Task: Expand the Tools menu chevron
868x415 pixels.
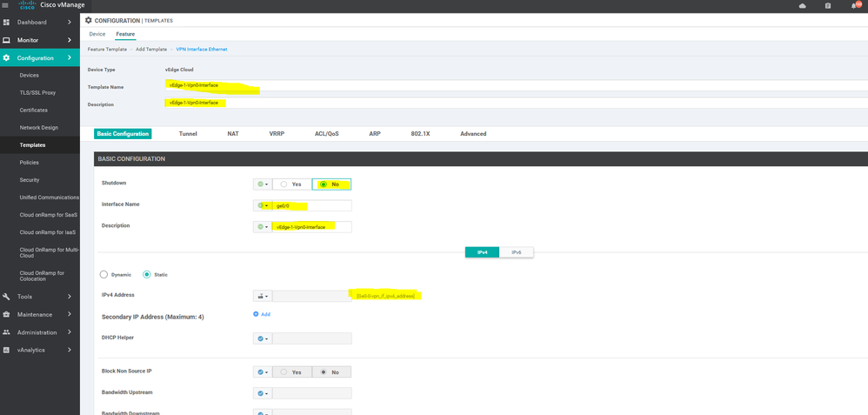Action: pyautogui.click(x=70, y=297)
